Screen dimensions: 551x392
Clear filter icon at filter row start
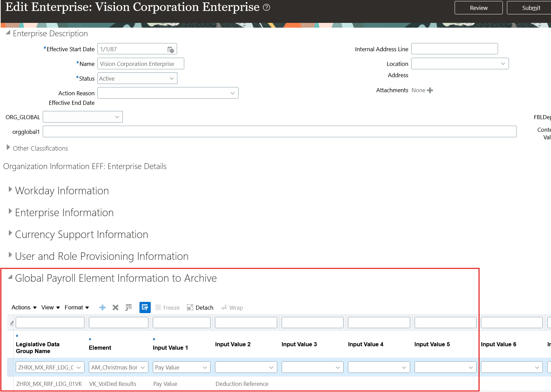[x=12, y=323]
